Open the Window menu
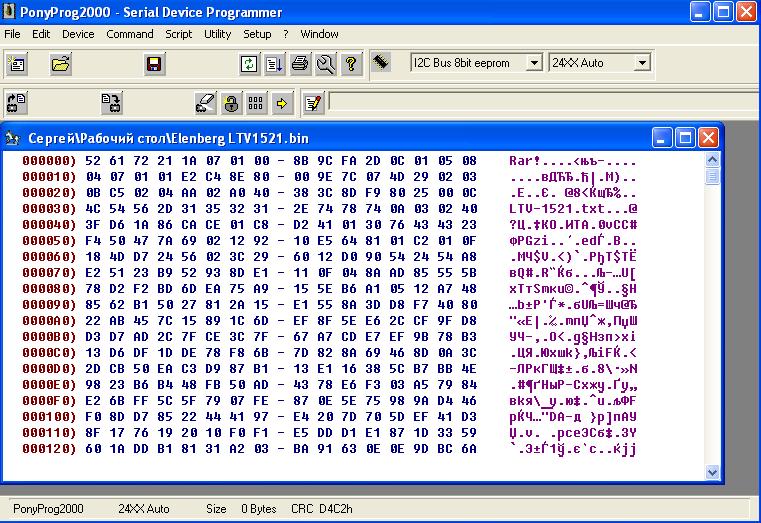 319,34
